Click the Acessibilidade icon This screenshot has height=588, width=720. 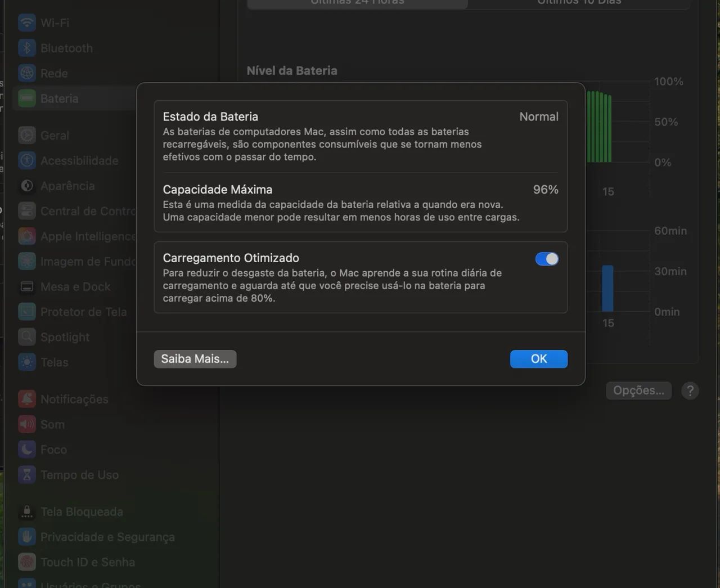pos(26,160)
